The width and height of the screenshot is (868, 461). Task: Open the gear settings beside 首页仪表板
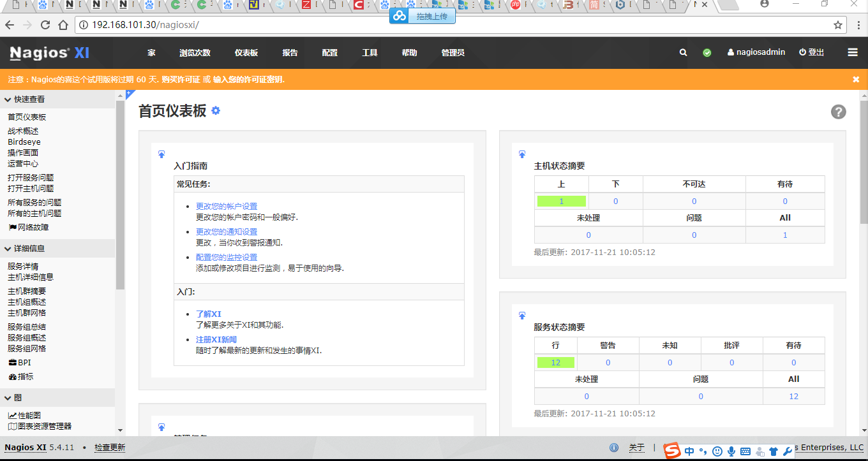tap(216, 110)
